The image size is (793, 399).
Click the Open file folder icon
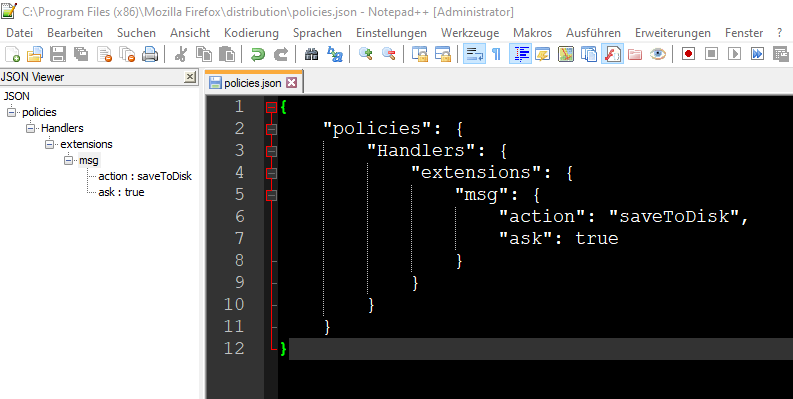(35, 54)
